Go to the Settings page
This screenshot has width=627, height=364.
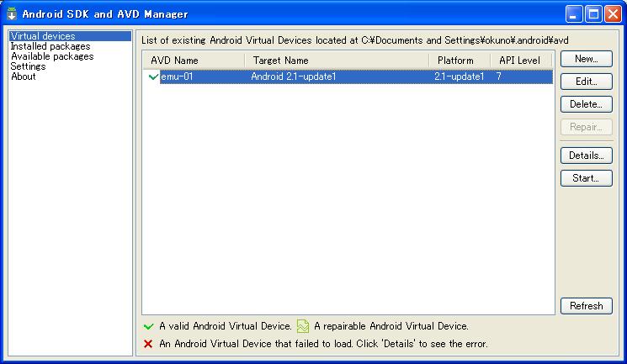point(28,66)
